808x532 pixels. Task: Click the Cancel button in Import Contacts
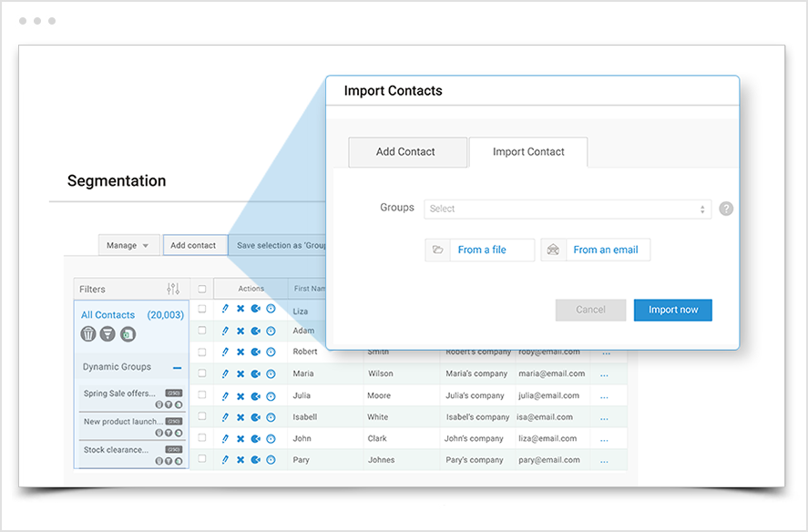click(590, 310)
